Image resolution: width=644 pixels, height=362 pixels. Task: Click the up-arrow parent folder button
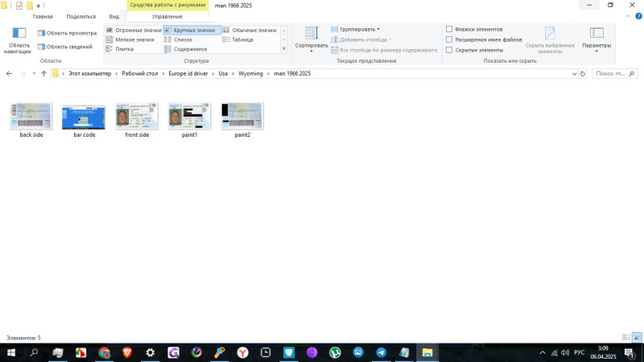click(x=43, y=73)
